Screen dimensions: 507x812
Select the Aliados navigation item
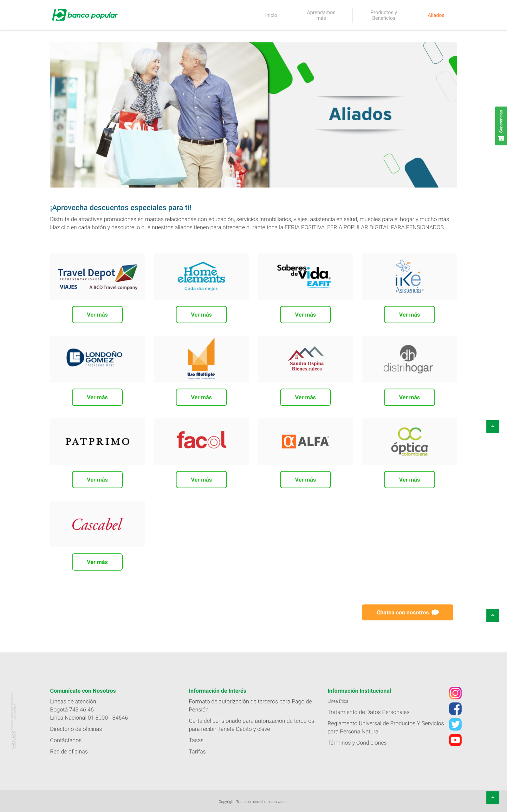(x=436, y=15)
